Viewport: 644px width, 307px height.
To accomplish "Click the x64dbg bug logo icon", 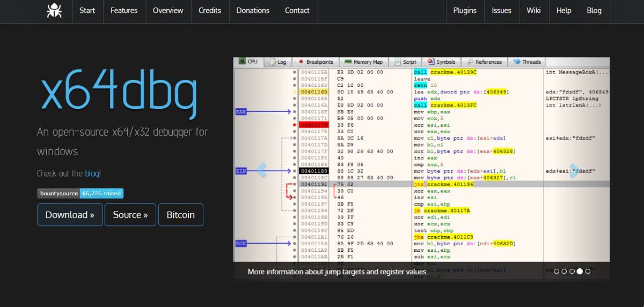I will (x=54, y=10).
